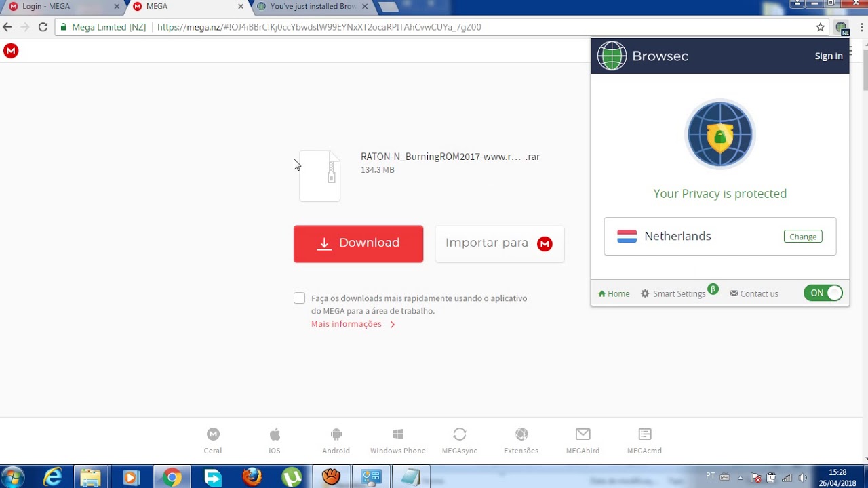Screen dimensions: 868x488
Task: Click the Chrome icon in the taskbar
Action: (x=172, y=477)
